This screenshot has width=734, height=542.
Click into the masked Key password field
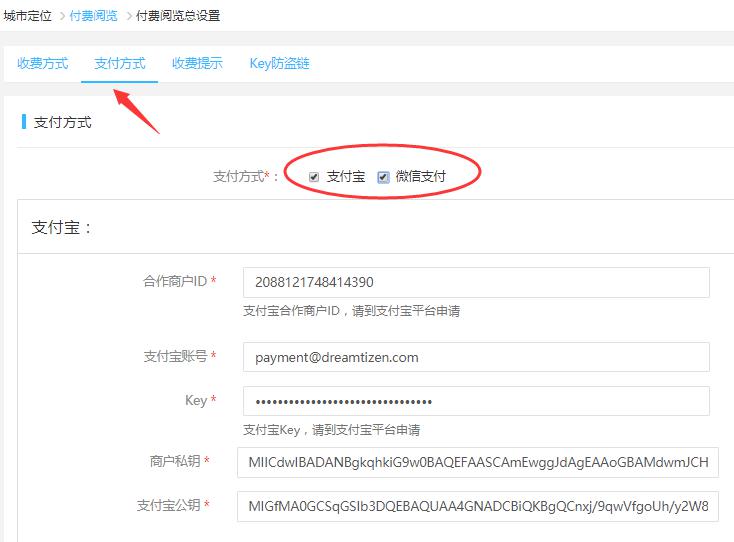click(x=475, y=401)
